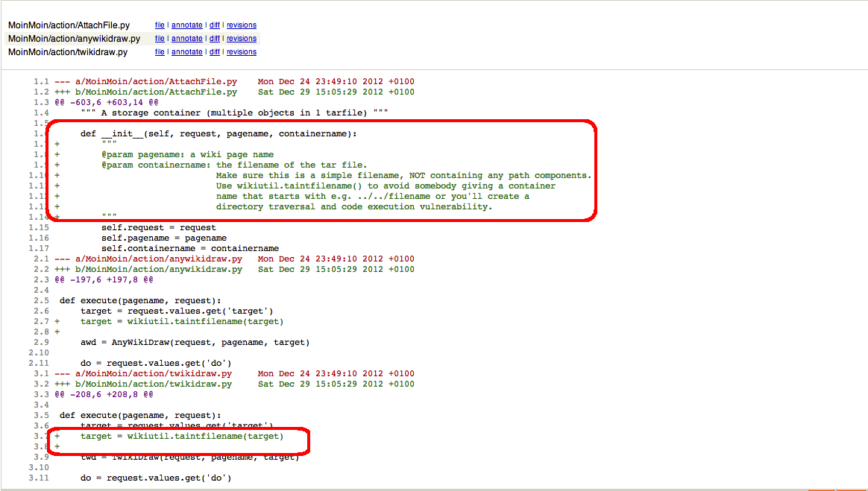Click annotate for twikidraw.py
The image size is (868, 491).
(x=186, y=52)
